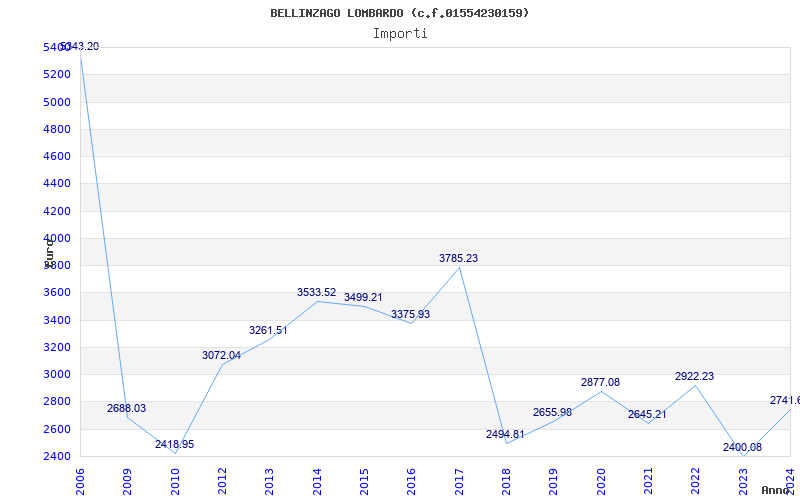This screenshot has height=500, width=800.
Task: Select the 2600 y-axis tick label
Action: [57, 429]
